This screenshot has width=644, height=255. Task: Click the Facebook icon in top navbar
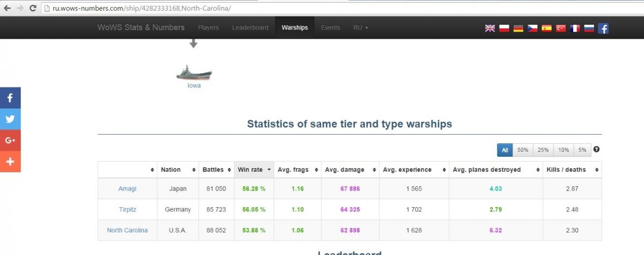click(x=603, y=28)
